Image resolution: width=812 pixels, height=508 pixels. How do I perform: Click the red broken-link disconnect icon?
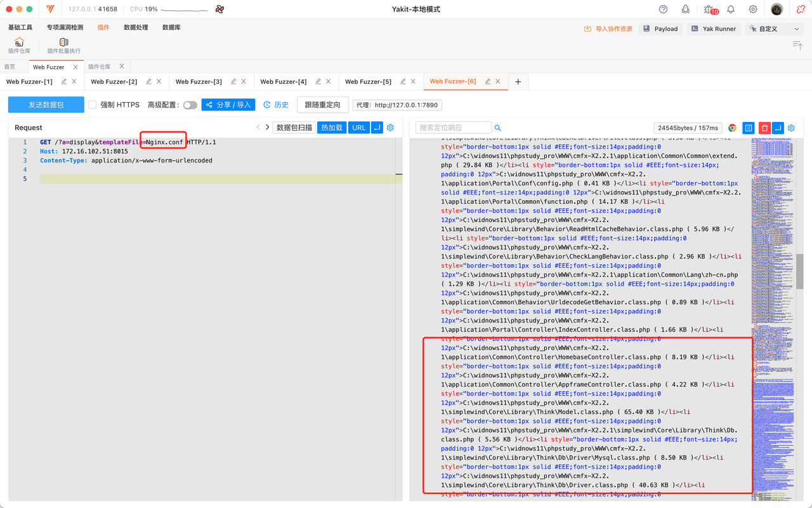click(800, 10)
